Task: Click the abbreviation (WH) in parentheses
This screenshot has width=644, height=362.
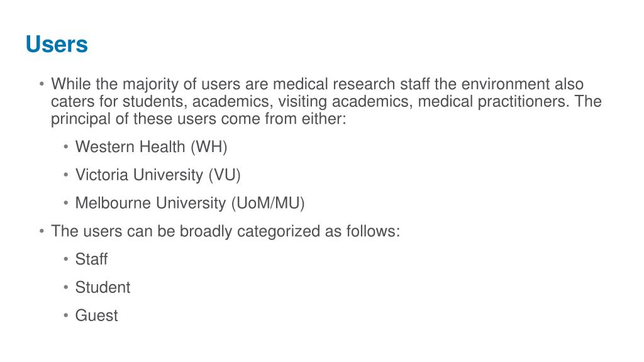Action: 209,147
